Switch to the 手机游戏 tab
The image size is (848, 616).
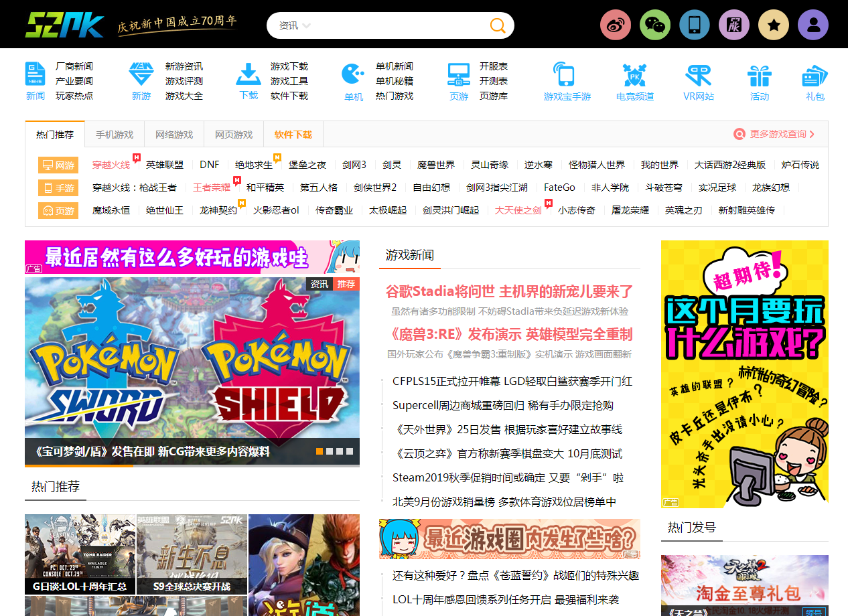coord(115,135)
